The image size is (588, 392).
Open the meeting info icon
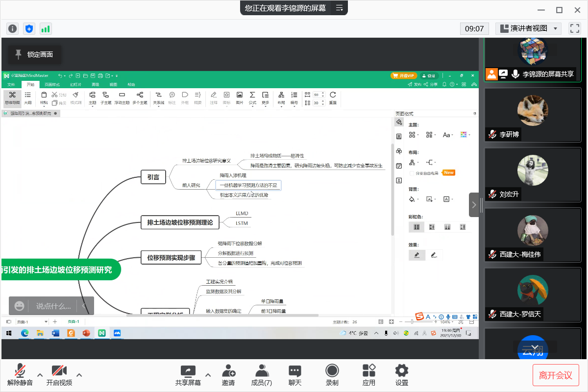click(13, 28)
